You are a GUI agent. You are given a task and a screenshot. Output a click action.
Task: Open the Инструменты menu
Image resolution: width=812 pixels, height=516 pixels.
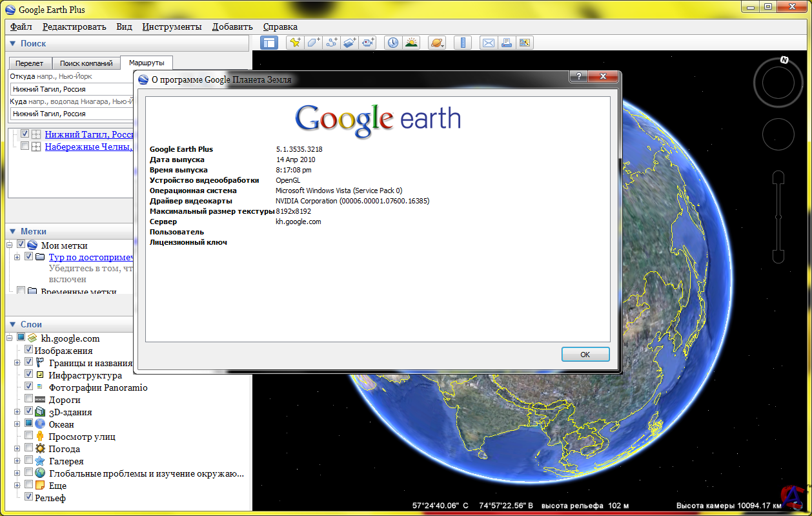pos(172,26)
